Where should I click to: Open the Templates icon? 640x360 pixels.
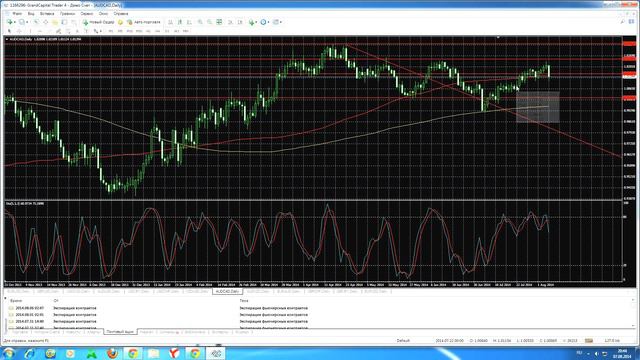(276, 22)
